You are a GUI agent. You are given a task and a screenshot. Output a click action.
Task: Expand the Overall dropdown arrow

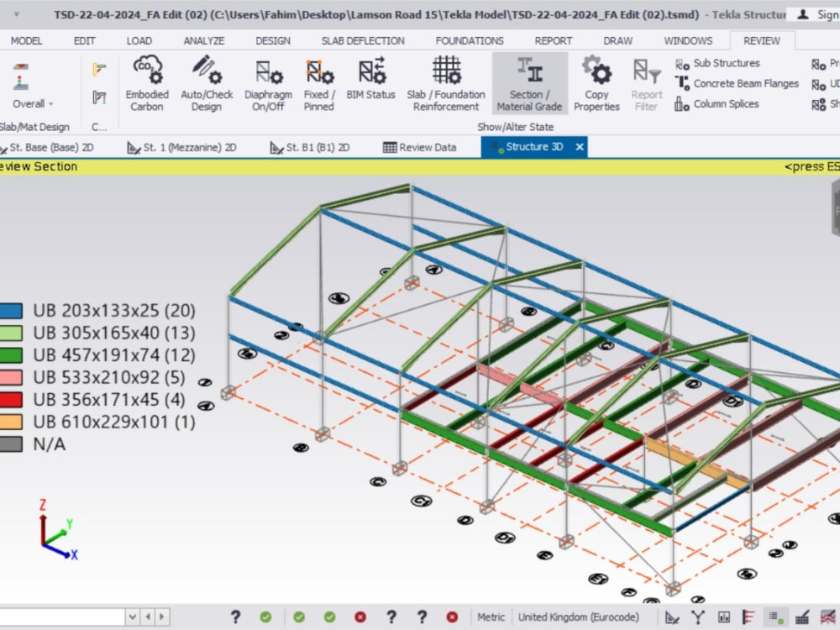[51, 104]
